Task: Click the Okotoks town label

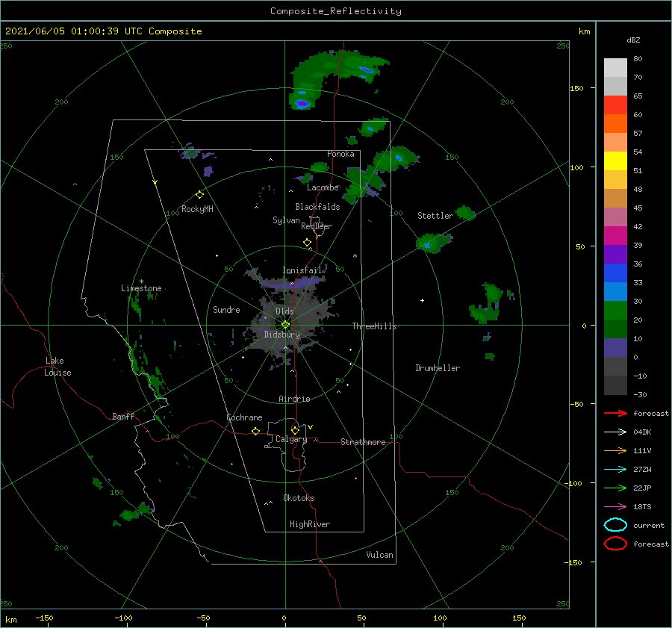Action: pyautogui.click(x=299, y=498)
